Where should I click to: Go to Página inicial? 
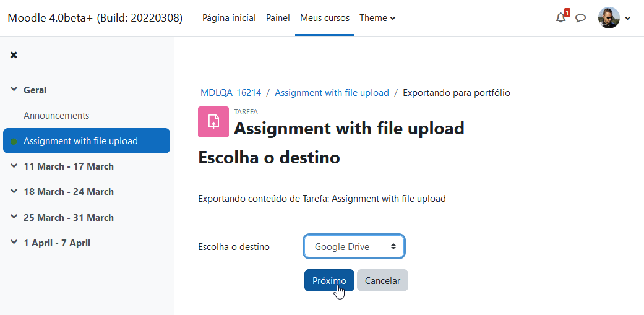(229, 18)
